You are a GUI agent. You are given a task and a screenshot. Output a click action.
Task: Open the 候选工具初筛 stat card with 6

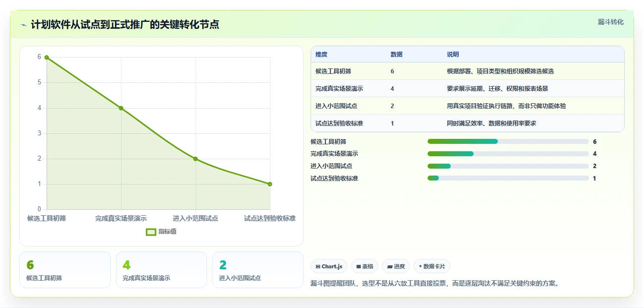pos(65,270)
